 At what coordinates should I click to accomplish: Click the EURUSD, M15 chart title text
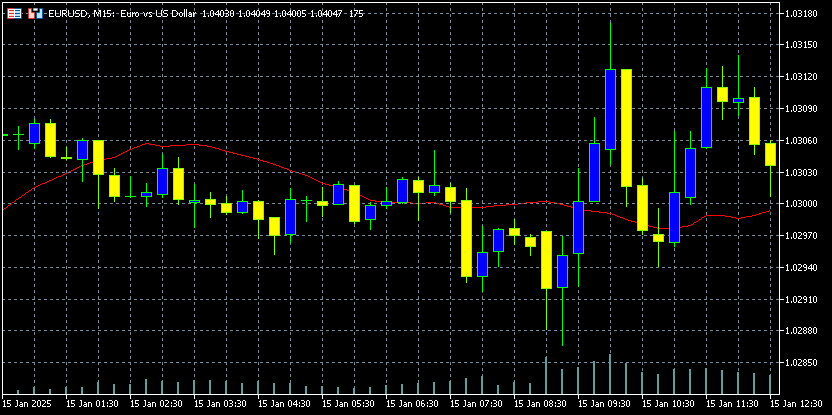82,13
